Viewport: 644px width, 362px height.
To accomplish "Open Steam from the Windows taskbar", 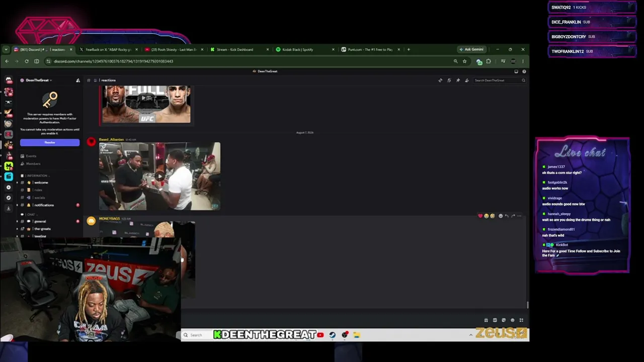I will click(x=333, y=335).
